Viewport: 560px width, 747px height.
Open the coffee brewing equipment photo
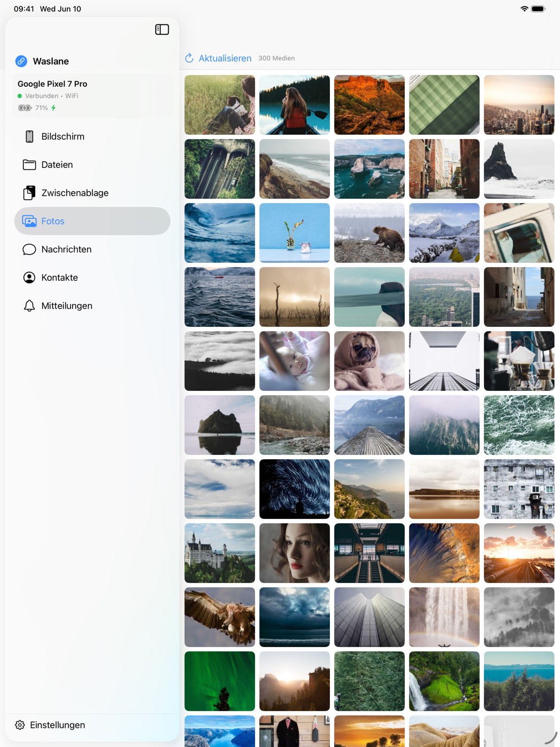coord(519,361)
